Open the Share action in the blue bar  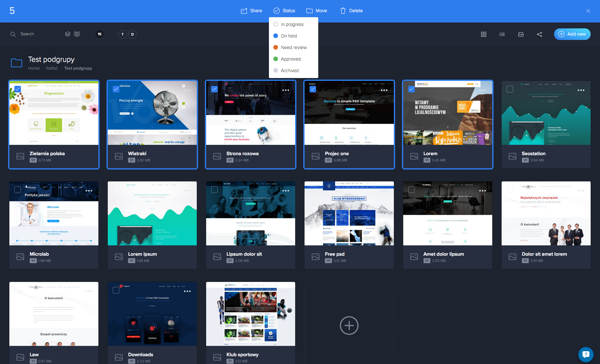[x=251, y=11]
